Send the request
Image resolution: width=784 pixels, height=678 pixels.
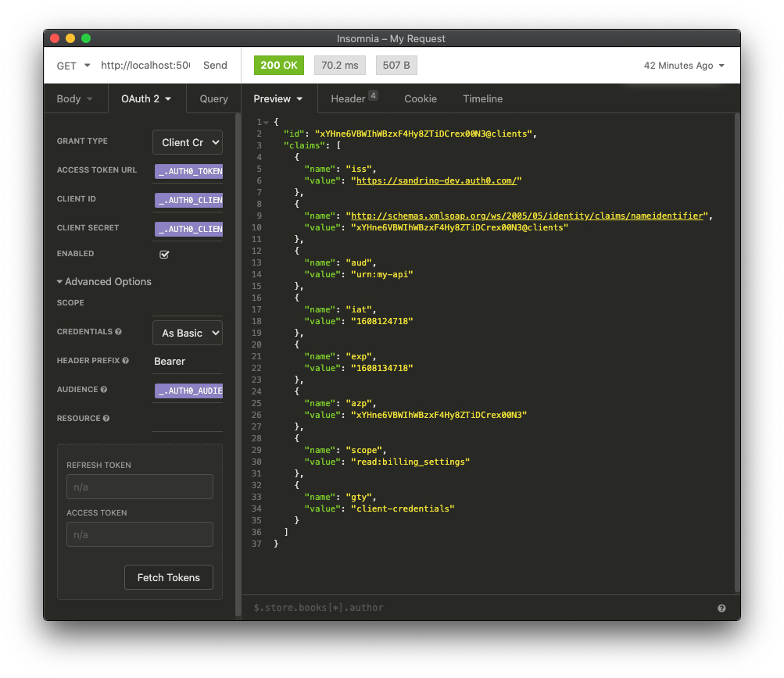(x=215, y=66)
